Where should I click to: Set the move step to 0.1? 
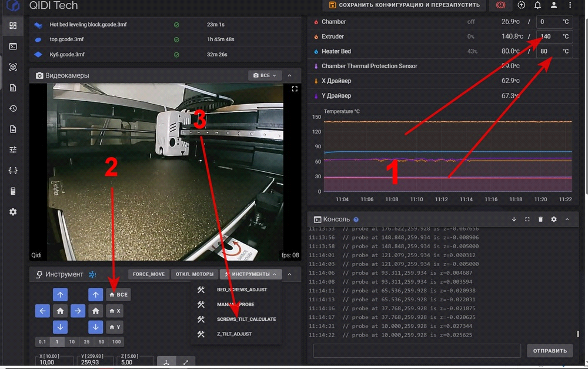[x=42, y=342]
